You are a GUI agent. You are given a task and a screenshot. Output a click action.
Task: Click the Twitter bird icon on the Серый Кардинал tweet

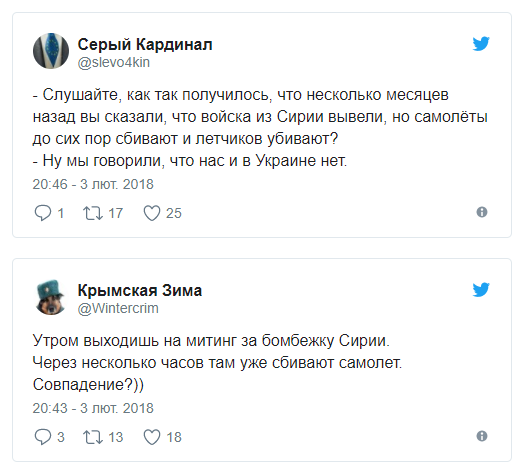pos(481,44)
